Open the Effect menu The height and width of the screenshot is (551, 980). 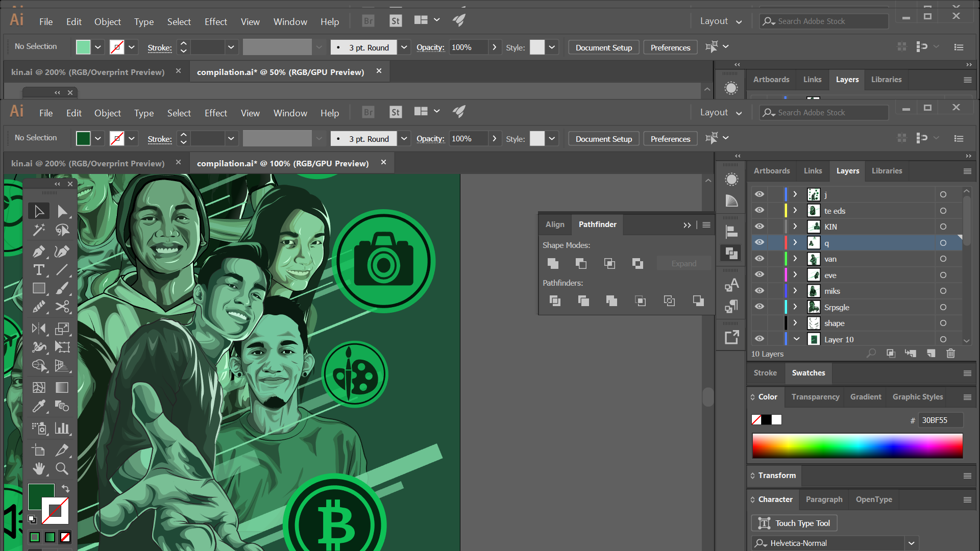(x=215, y=113)
